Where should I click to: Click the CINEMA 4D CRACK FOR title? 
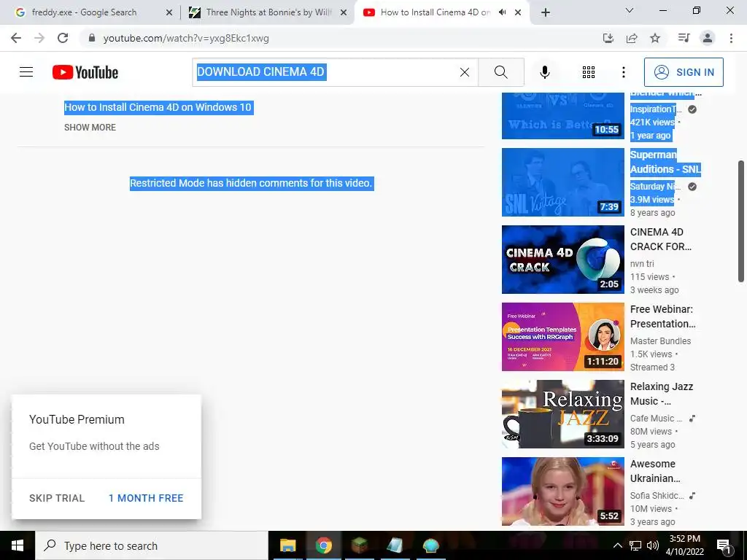[661, 239]
